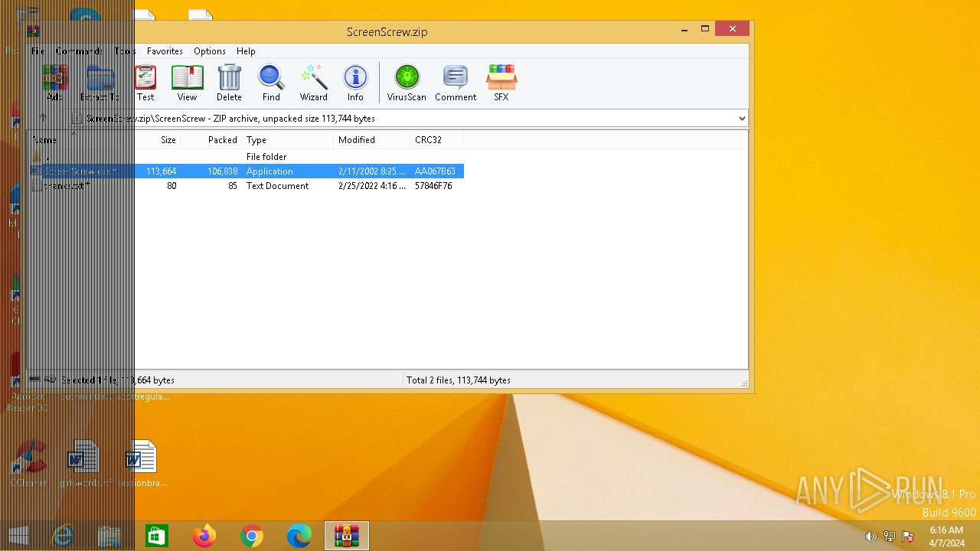Select the Word document icon ending 'onbra...'
The width and height of the screenshot is (980, 551).
coord(141,464)
